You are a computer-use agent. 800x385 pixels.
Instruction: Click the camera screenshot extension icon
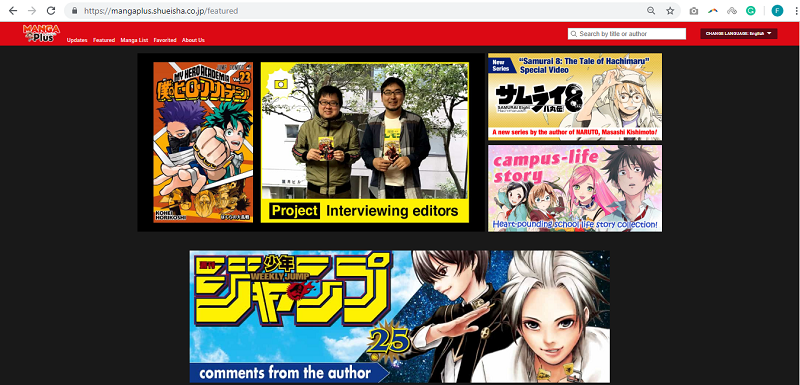[x=693, y=11]
